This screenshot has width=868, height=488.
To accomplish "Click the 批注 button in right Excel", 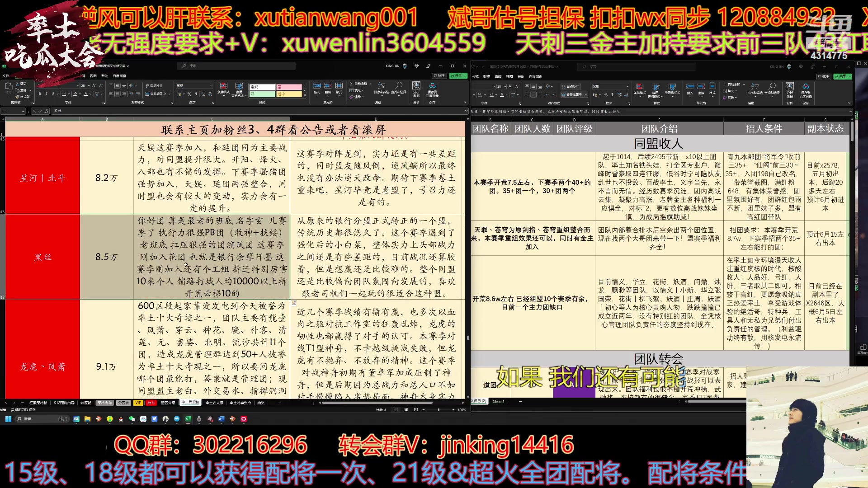I will (x=824, y=77).
